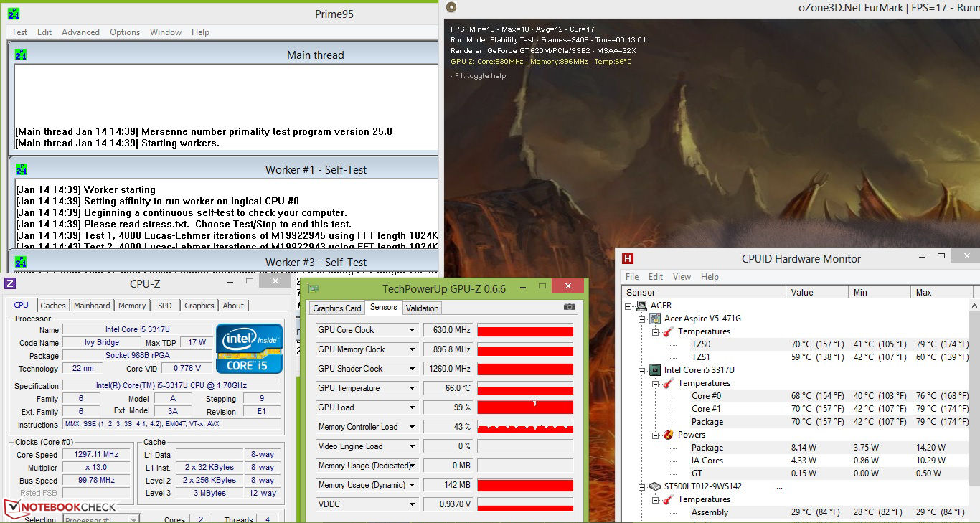Click the Intel Core i5 logo
This screenshot has height=523, width=980.
tap(249, 349)
